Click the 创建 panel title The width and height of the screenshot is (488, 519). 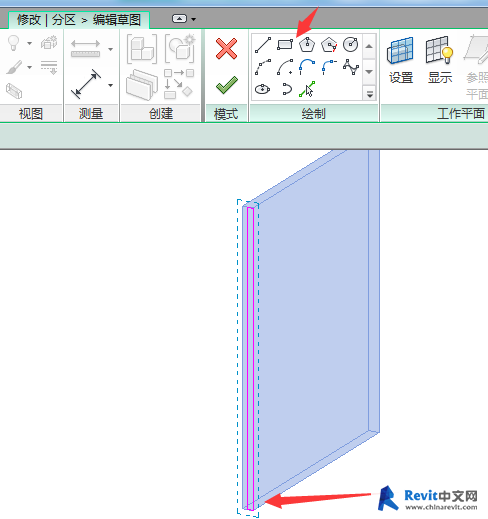tap(161, 114)
